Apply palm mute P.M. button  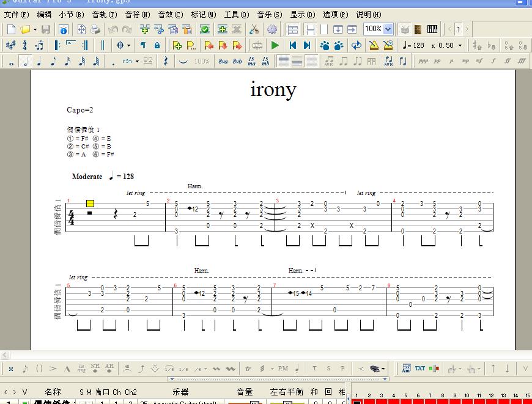(x=283, y=369)
